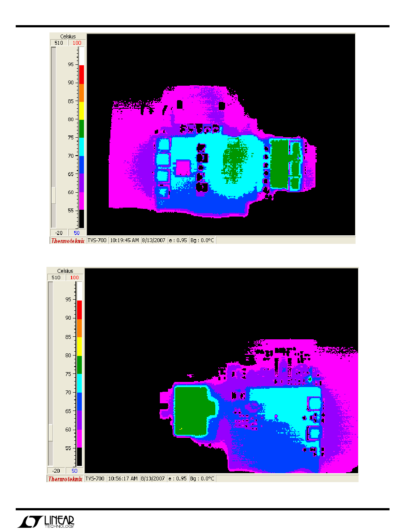405x532 pixels.
Task: Click the 510 range field in the 10:19:45 AM capture
Action: 59,43
